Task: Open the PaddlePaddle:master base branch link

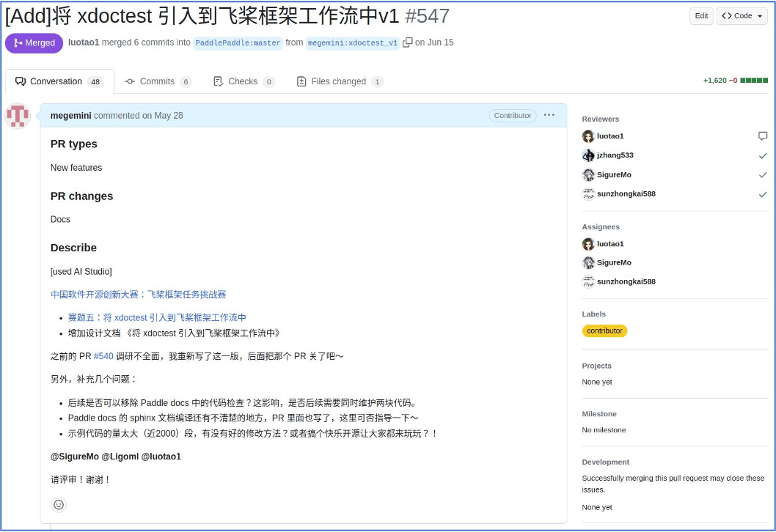Action: point(238,43)
